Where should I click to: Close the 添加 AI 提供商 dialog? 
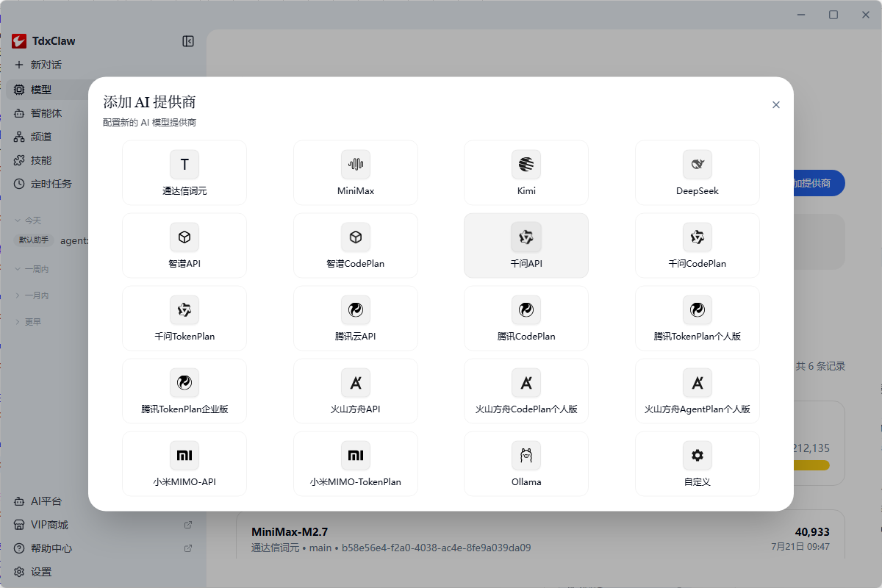(776, 105)
